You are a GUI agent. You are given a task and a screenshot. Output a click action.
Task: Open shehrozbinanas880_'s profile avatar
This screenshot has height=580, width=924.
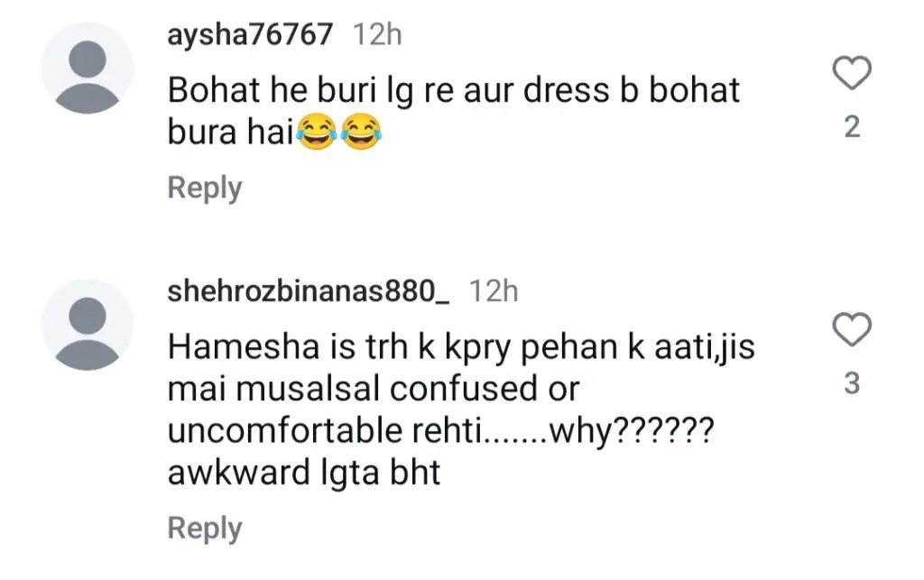tap(88, 324)
